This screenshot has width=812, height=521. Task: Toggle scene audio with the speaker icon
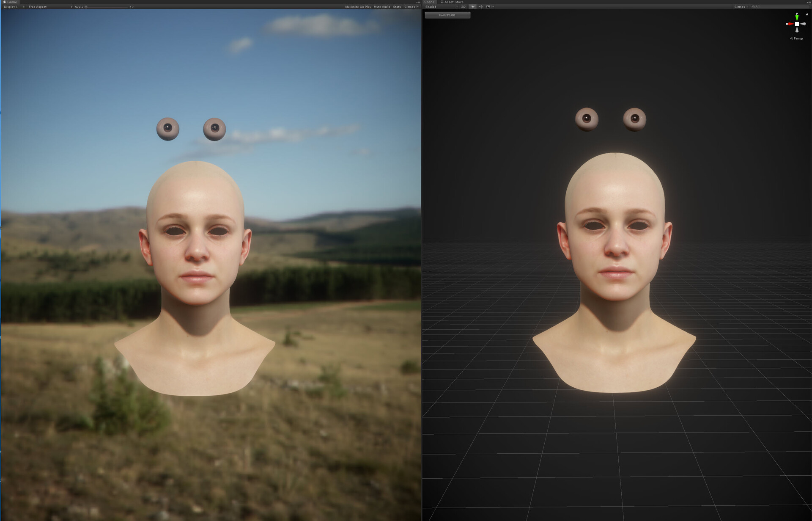point(480,7)
